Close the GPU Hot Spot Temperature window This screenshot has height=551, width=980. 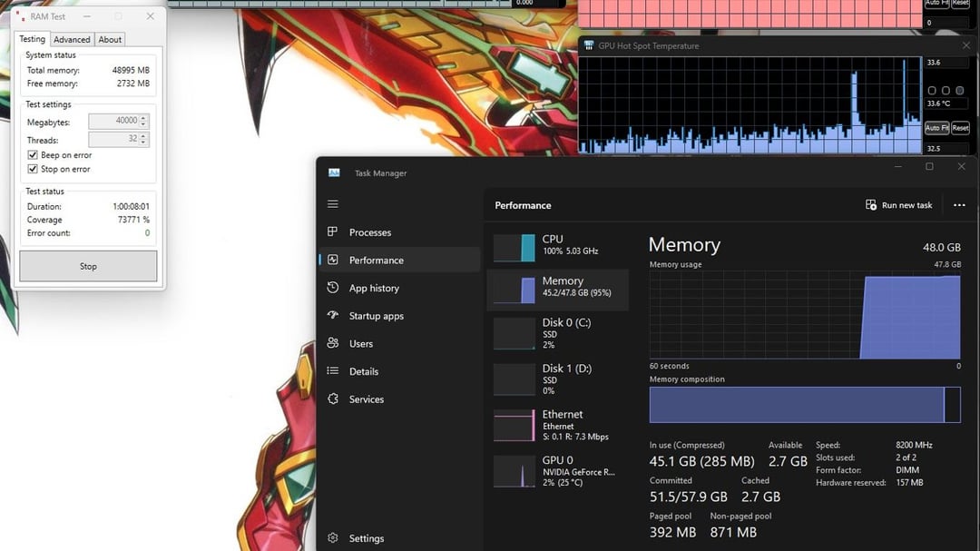tap(966, 45)
